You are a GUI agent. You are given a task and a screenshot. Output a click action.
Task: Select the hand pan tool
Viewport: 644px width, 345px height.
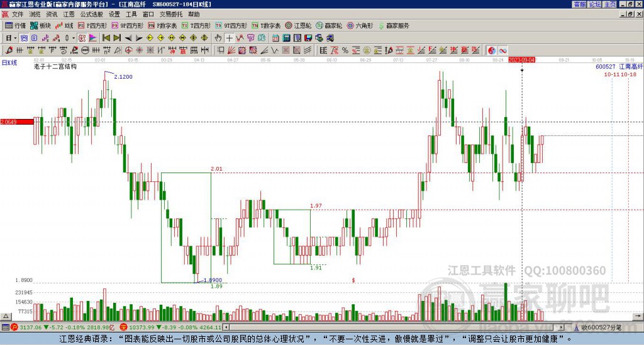click(218, 38)
